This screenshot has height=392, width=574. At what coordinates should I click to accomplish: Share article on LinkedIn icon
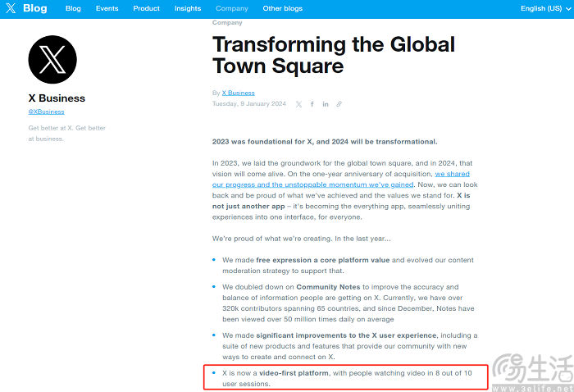(x=326, y=104)
